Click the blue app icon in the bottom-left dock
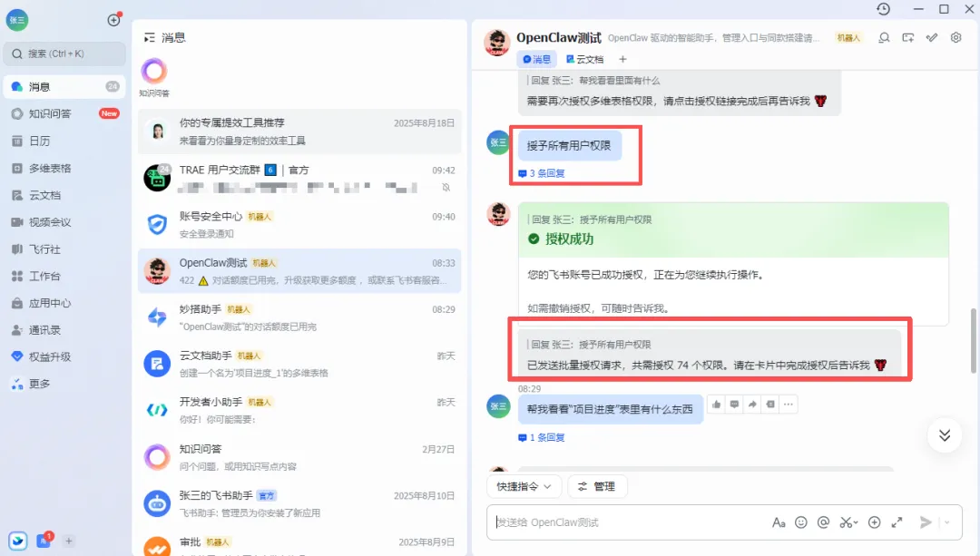This screenshot has height=556, width=980. coord(17,541)
